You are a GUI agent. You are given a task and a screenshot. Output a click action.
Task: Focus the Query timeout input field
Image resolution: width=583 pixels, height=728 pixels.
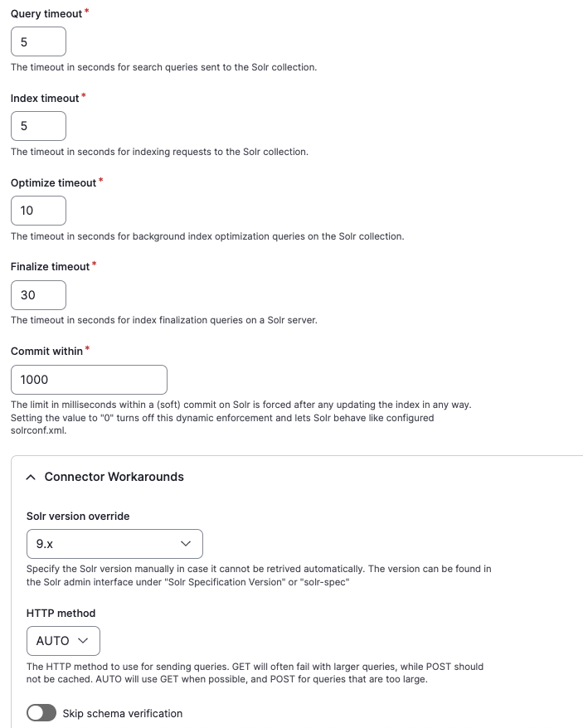(38, 41)
